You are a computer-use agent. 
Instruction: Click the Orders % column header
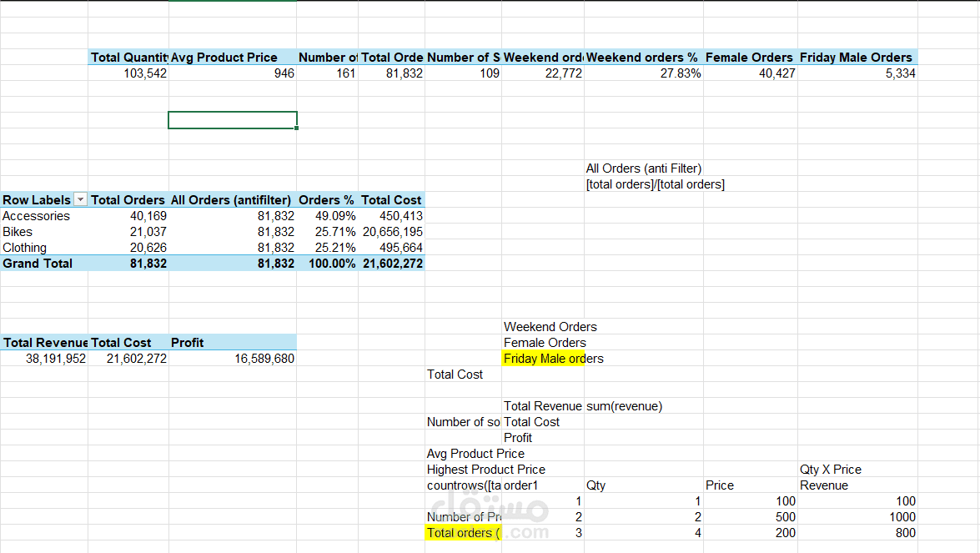[327, 200]
